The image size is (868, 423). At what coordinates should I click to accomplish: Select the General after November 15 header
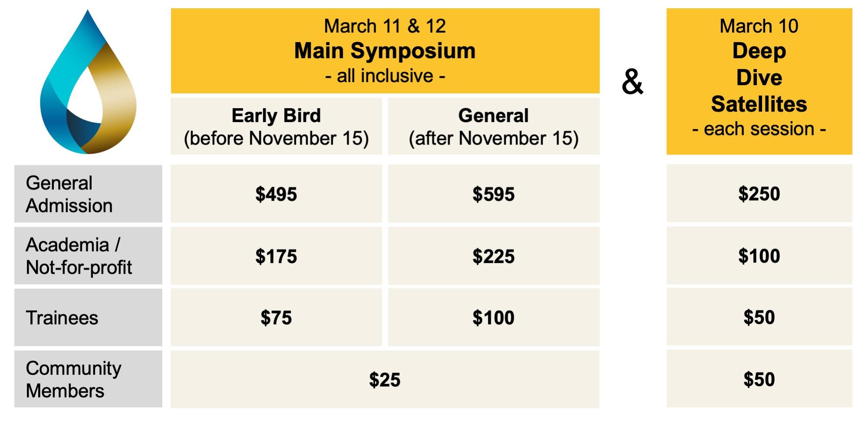pos(493,126)
